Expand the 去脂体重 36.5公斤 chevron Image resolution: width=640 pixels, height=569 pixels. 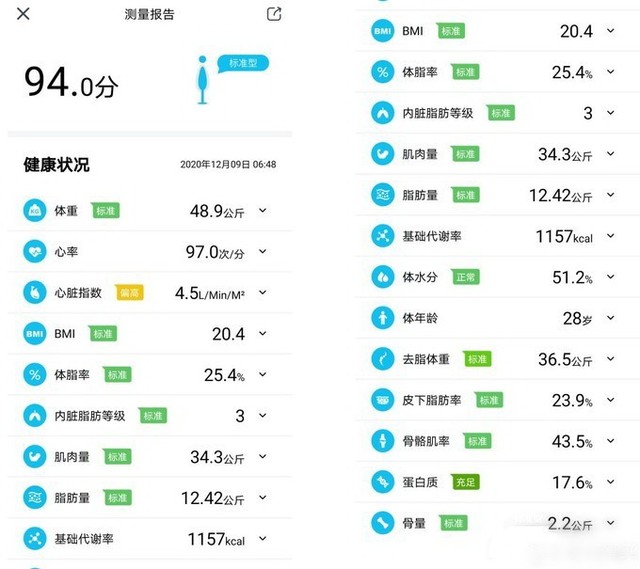(x=611, y=359)
